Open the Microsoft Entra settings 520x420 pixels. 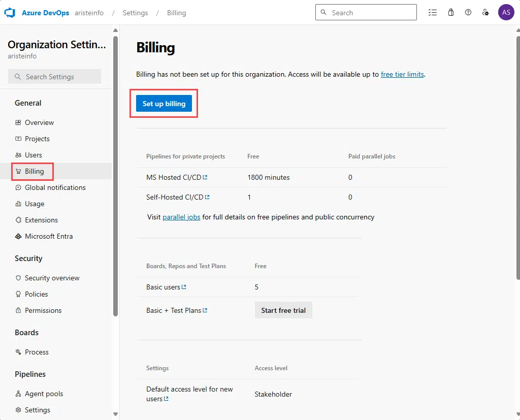48,236
